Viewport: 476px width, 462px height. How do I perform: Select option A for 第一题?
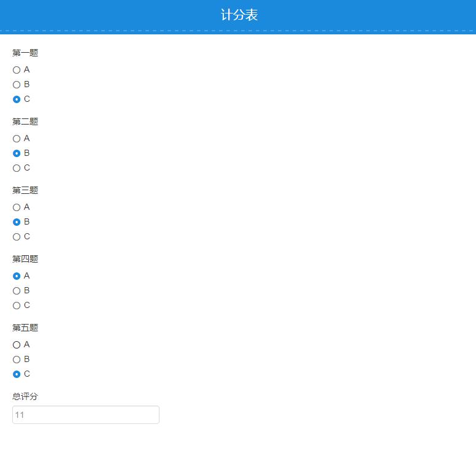tap(17, 70)
